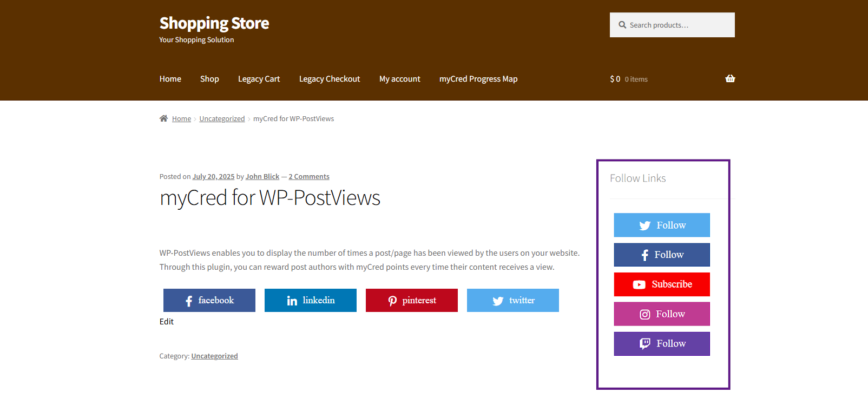The height and width of the screenshot is (399, 868).
Task: Click the Edit post link
Action: click(x=167, y=322)
